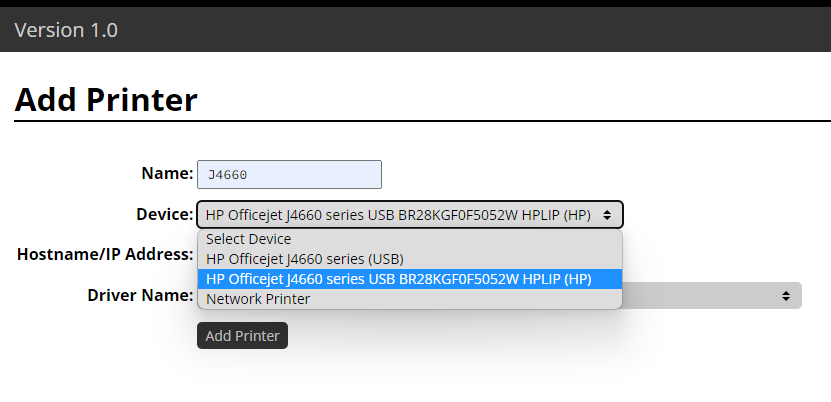Click the 'Device:' field label
This screenshot has width=831, height=402.
[x=165, y=215]
